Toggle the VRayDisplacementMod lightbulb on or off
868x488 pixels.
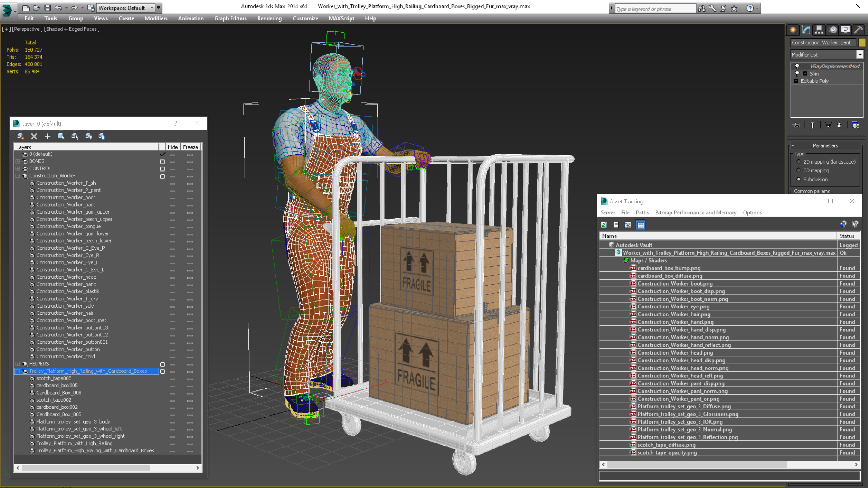(797, 66)
